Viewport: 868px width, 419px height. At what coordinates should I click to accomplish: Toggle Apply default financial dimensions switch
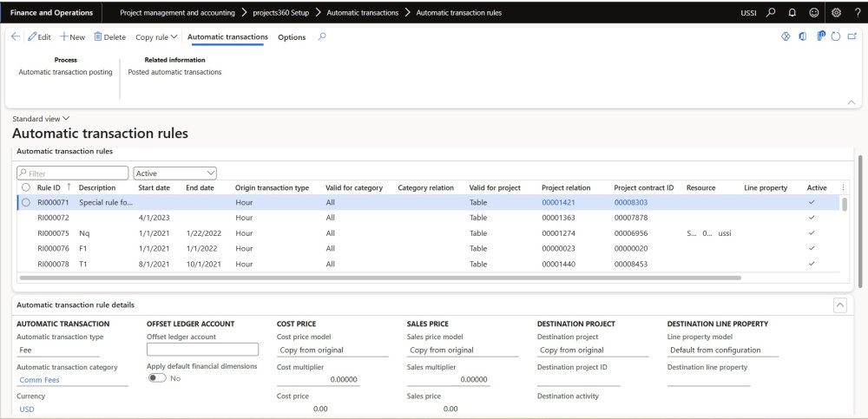(x=157, y=378)
